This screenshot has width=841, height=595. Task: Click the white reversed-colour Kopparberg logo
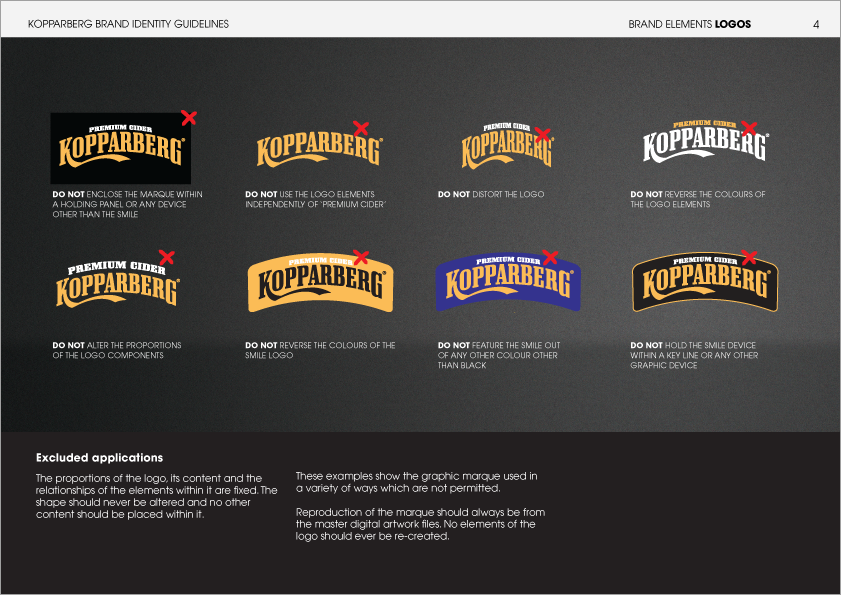coord(706,141)
